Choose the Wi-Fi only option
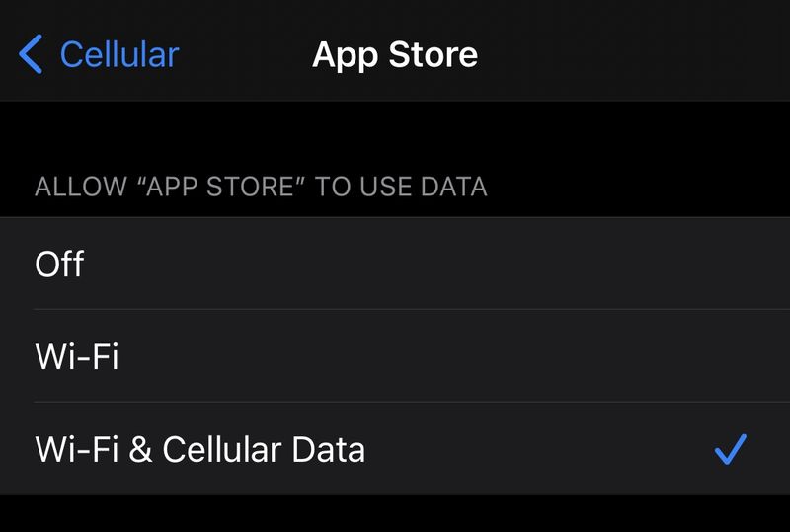 395,356
